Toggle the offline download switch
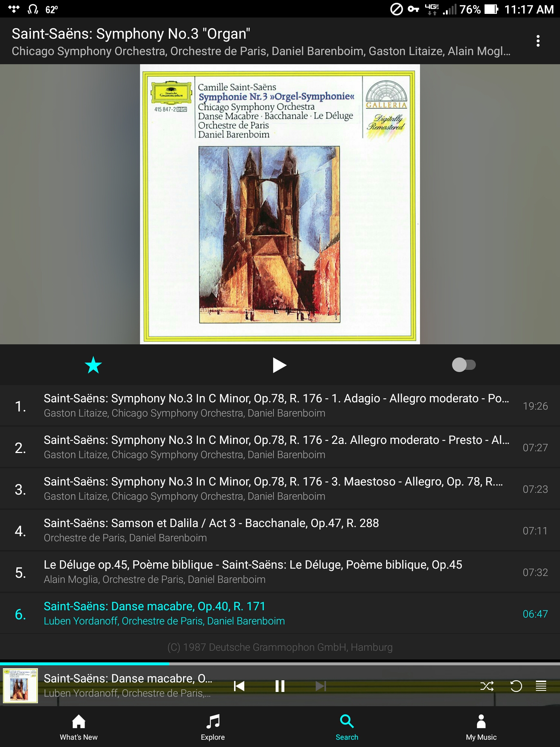 coord(464,365)
